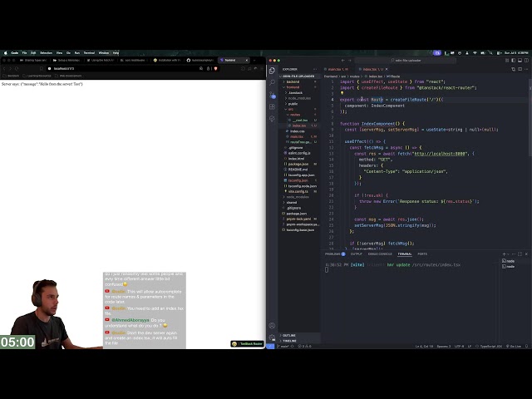Maximize the terminal panel size
The height and width of the screenshot is (399, 532).
click(520, 254)
